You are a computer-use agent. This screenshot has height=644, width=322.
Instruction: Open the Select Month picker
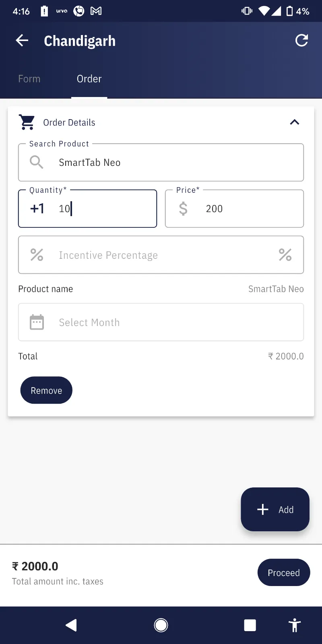point(161,322)
